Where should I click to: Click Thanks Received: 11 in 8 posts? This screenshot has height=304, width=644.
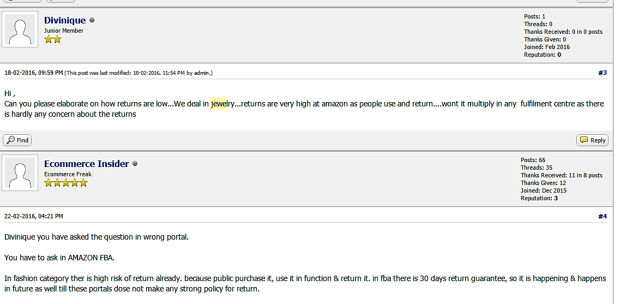[562, 175]
